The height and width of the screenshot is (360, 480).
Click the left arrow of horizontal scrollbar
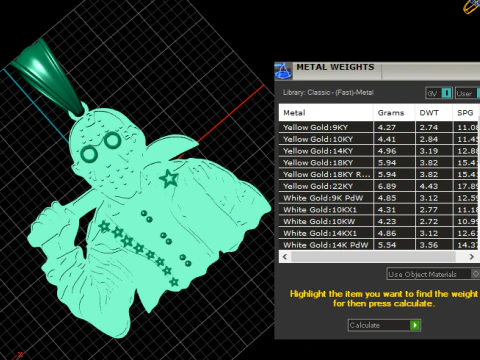click(x=285, y=257)
